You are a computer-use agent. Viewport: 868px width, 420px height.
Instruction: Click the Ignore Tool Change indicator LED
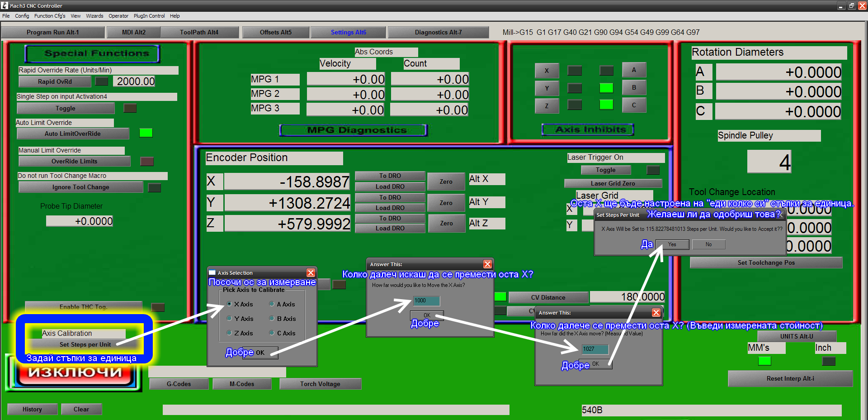pos(154,187)
